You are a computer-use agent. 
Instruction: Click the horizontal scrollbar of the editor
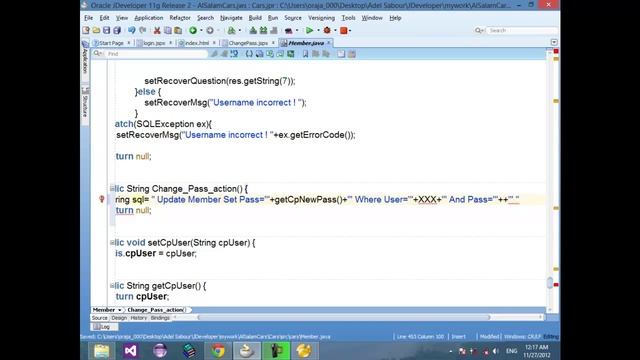point(344,318)
